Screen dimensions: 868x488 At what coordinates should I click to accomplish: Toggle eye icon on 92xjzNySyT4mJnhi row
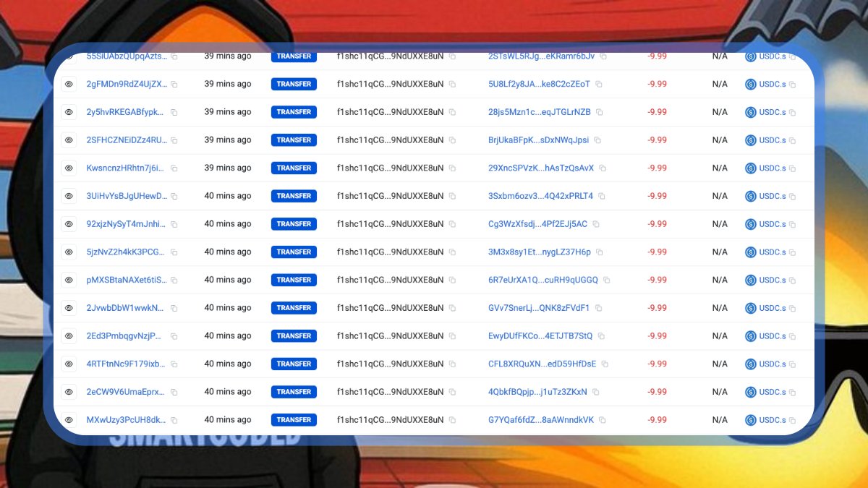point(69,224)
